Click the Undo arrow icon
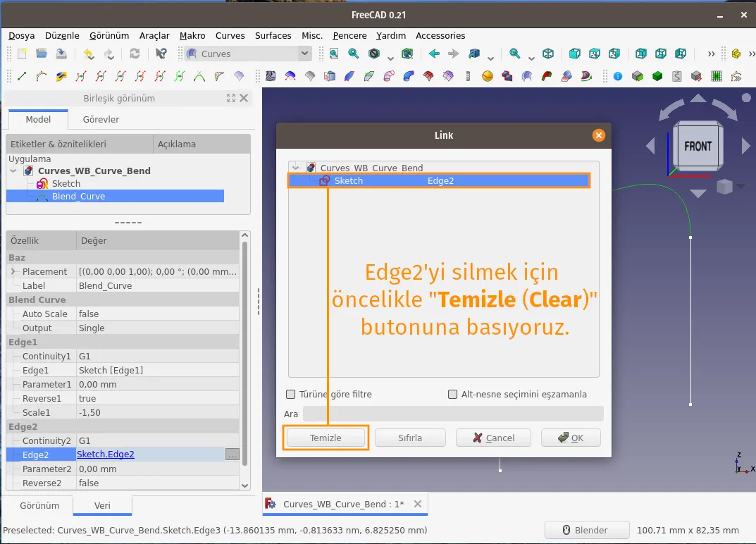Image resolution: width=756 pixels, height=544 pixels. [88, 54]
